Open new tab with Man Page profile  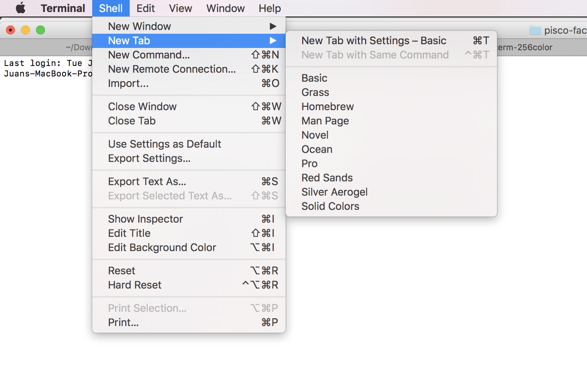(391, 121)
